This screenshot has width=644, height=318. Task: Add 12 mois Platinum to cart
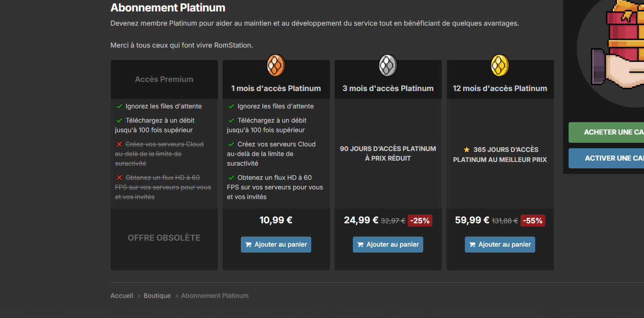500,244
